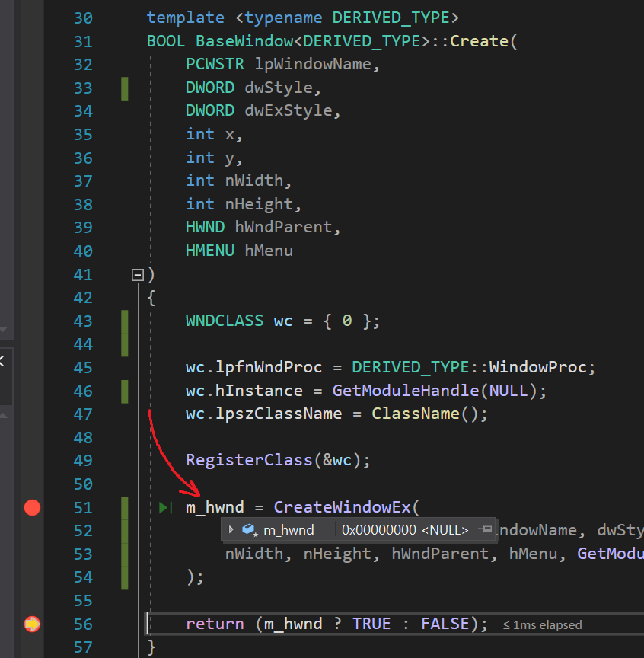
Task: Click 'typename' on line 30
Action: [x=283, y=18]
